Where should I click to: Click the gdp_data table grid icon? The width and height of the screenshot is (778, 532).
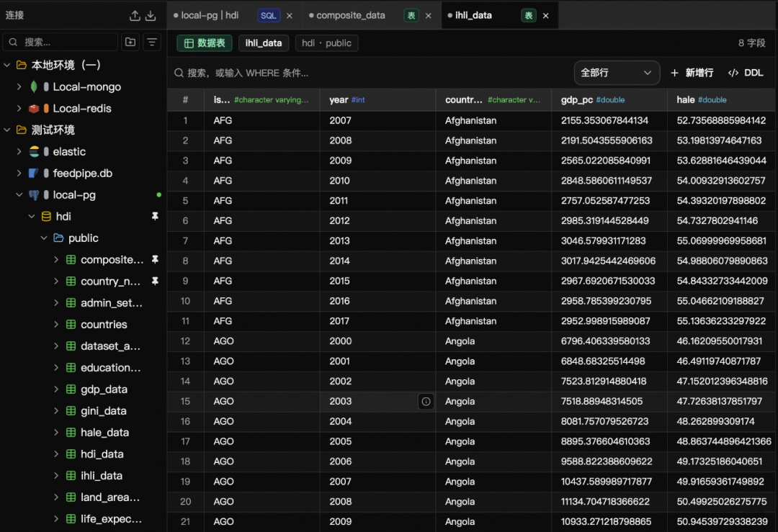click(x=71, y=389)
